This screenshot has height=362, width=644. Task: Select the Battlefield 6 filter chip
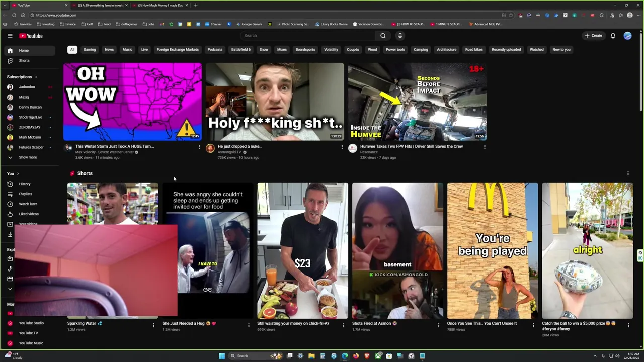(x=240, y=49)
